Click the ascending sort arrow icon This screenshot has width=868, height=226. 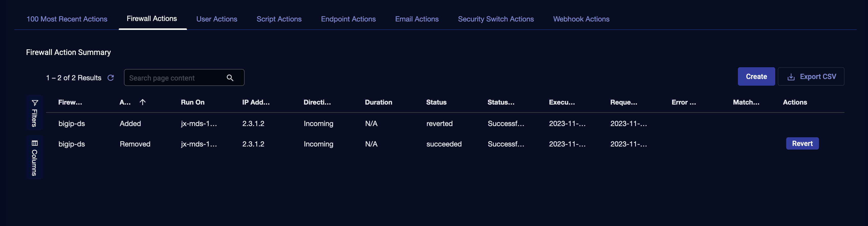[x=143, y=102]
